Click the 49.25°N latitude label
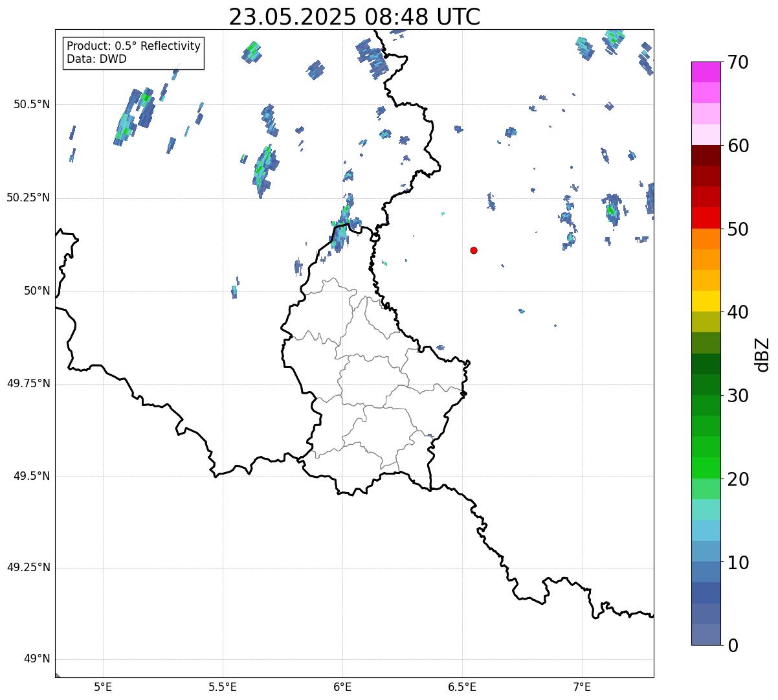The height and width of the screenshot is (700, 778). pyautogui.click(x=28, y=568)
